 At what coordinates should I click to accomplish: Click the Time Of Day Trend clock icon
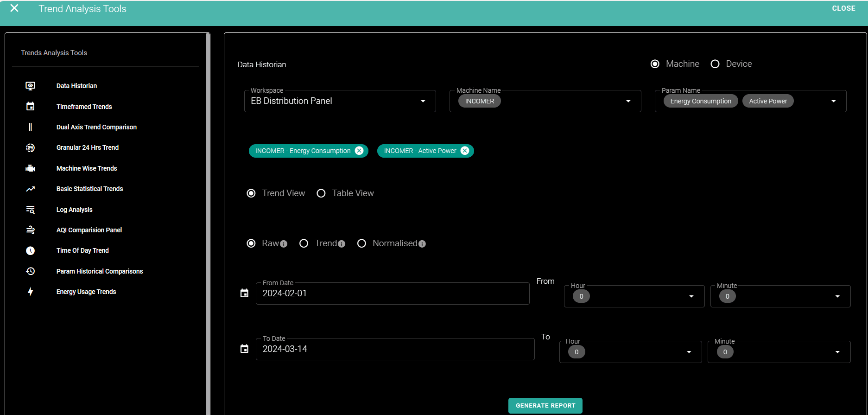[30, 251]
